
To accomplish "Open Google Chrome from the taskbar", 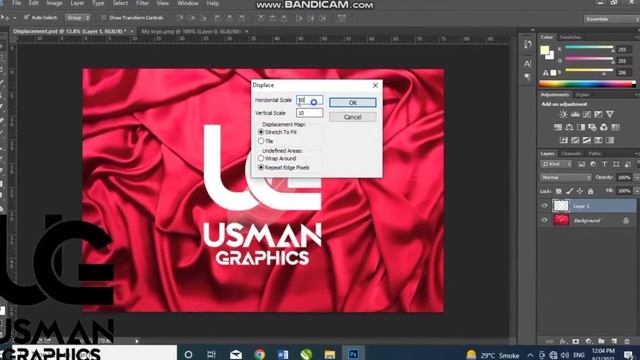I will point(259,354).
